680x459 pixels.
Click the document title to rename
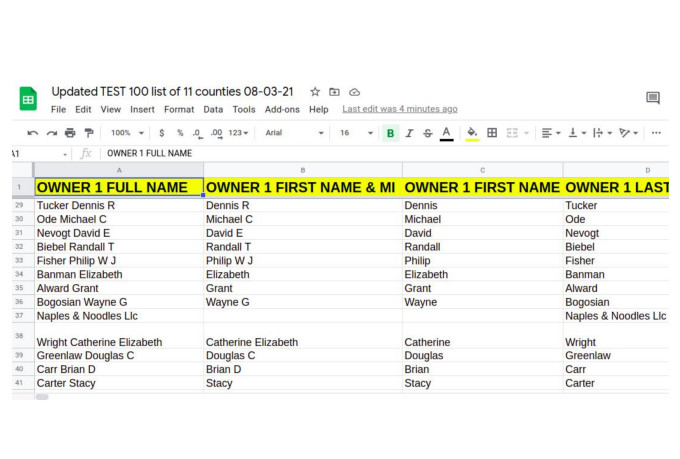(172, 92)
